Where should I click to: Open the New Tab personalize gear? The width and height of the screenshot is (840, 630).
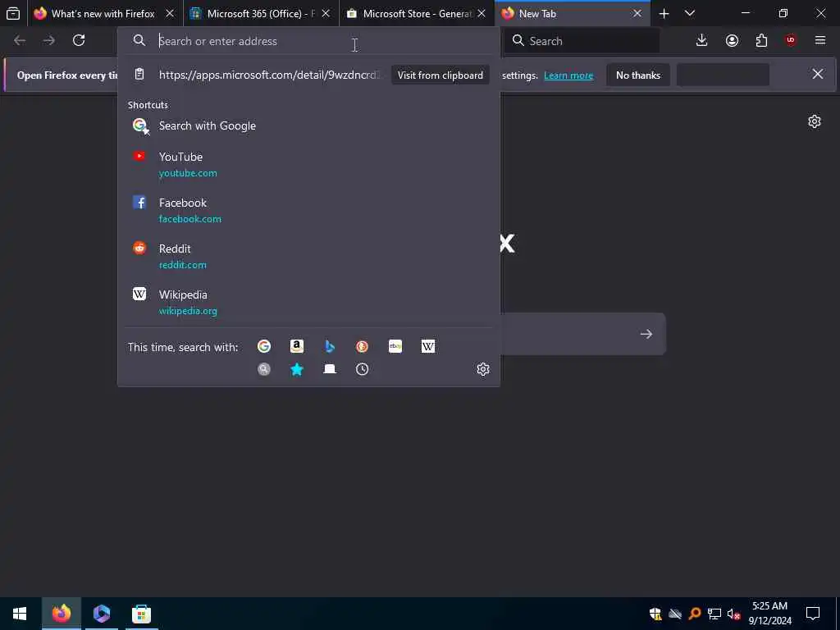(815, 121)
